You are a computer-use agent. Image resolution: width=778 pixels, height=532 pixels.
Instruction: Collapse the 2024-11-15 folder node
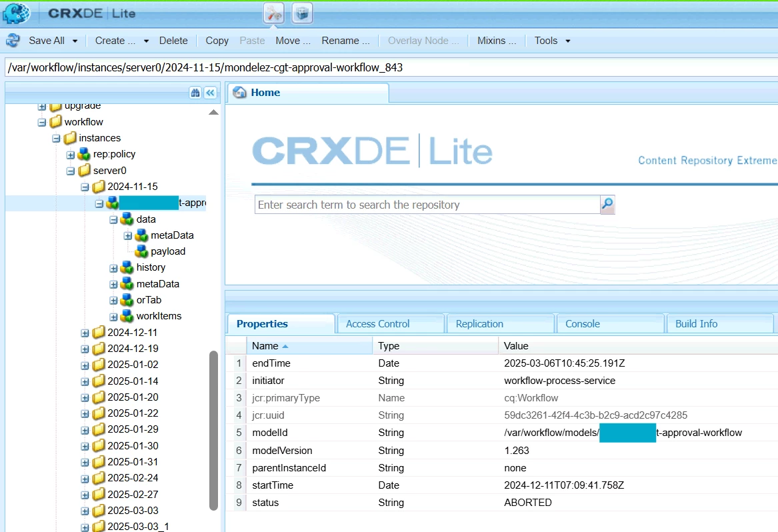85,187
